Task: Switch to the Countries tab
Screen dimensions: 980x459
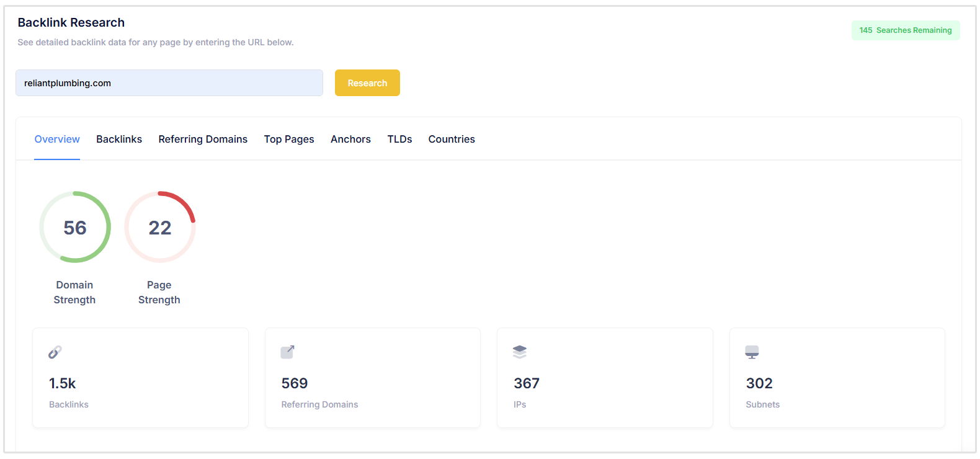Action: 452,139
